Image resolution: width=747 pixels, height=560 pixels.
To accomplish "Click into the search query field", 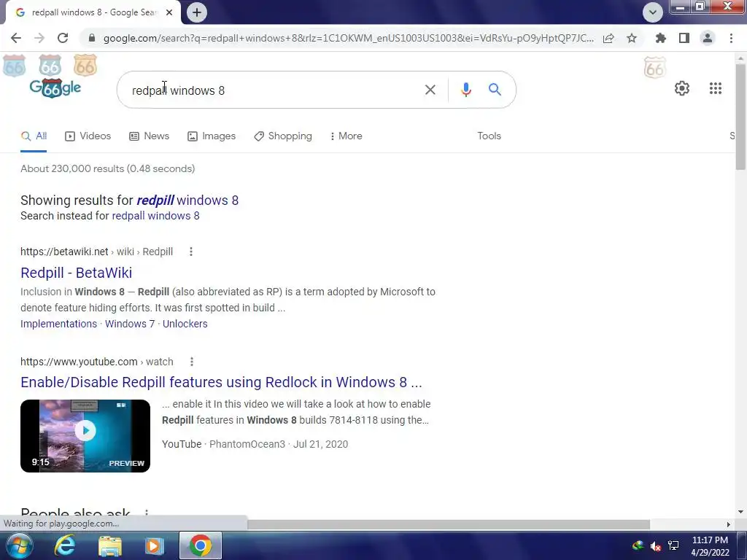I will point(274,90).
